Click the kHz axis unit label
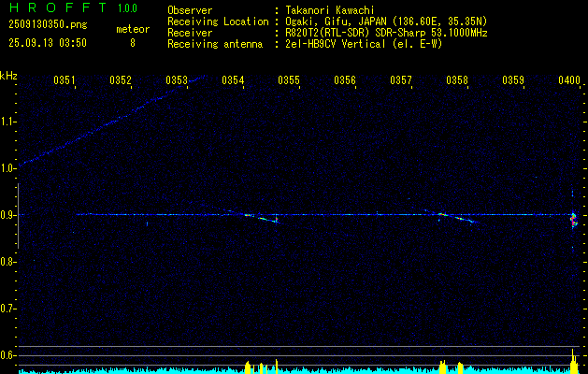 (8, 76)
